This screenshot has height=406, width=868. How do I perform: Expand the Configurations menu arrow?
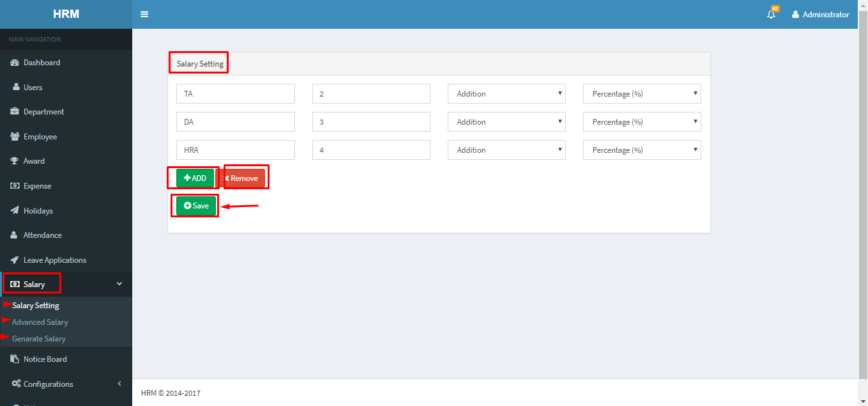(119, 384)
